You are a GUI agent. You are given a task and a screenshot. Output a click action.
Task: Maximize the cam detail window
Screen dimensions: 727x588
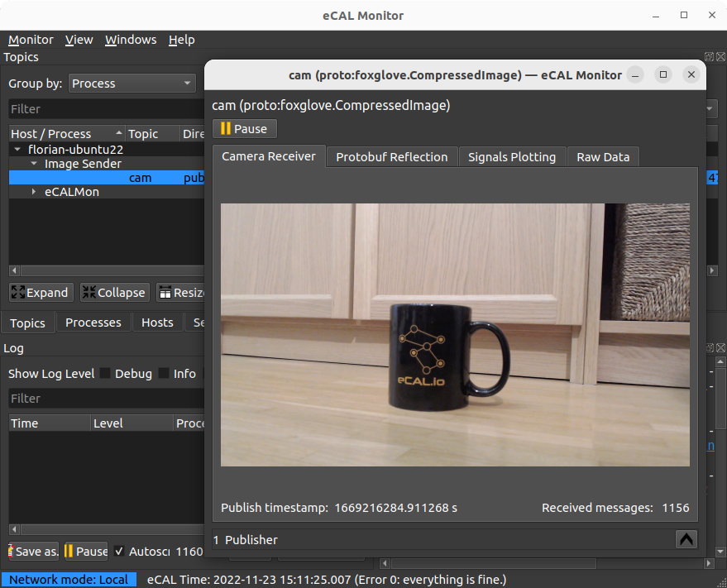[663, 74]
